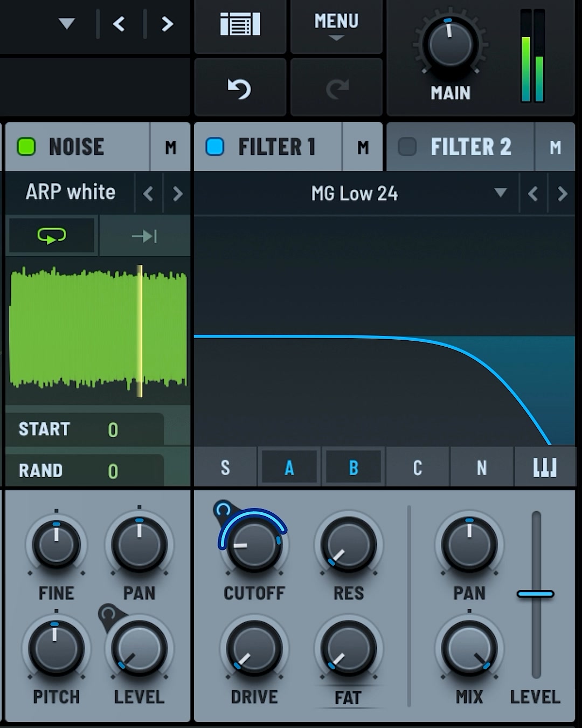Click the filter response curve display
The height and width of the screenshot is (728, 582).
[384, 331]
